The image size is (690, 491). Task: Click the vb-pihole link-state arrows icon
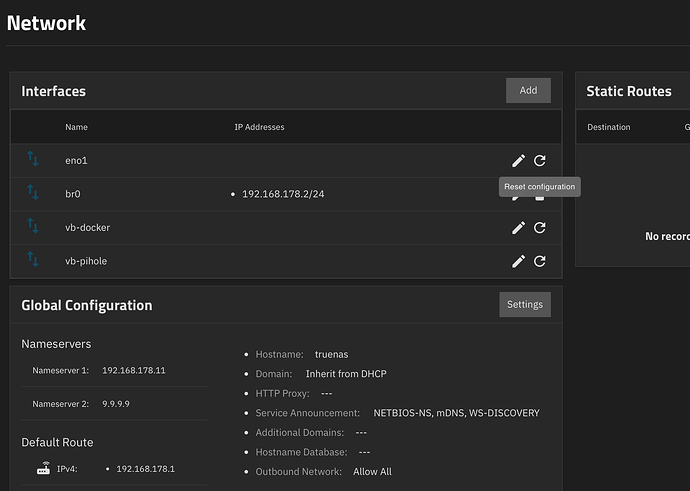[33, 259]
